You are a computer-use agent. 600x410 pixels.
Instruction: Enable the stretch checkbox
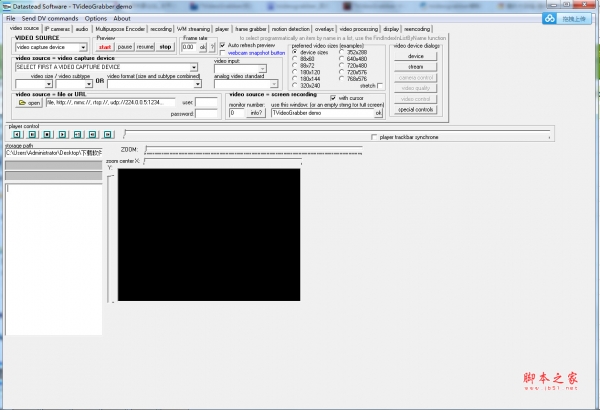click(x=380, y=85)
